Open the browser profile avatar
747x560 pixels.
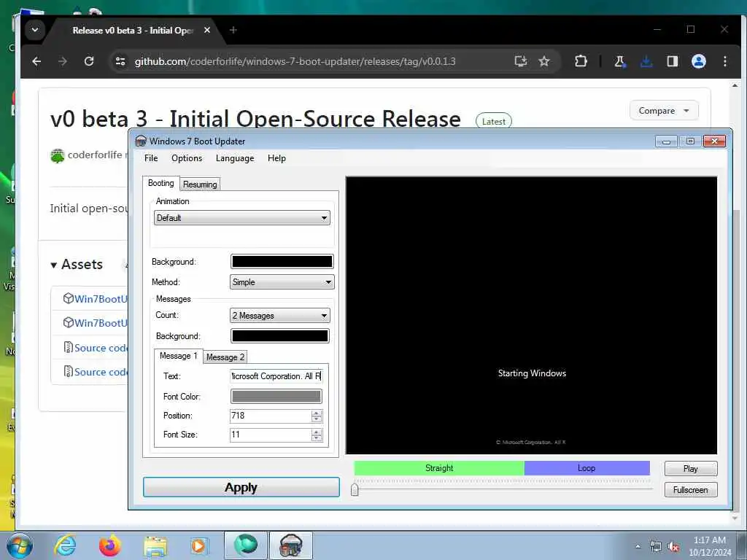(x=698, y=61)
